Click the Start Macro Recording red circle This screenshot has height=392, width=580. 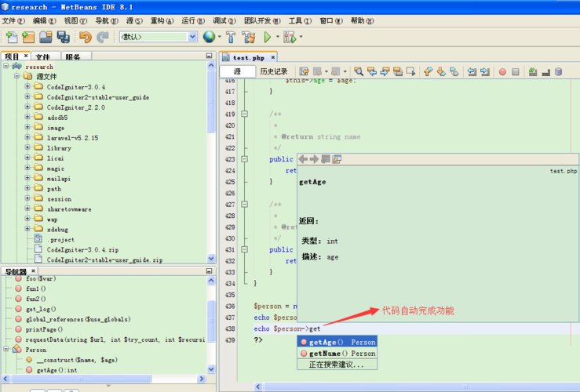[x=502, y=71]
